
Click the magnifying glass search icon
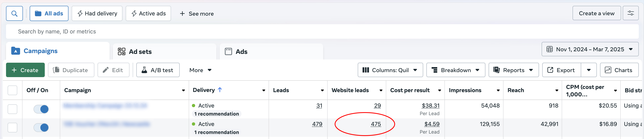pyautogui.click(x=14, y=13)
